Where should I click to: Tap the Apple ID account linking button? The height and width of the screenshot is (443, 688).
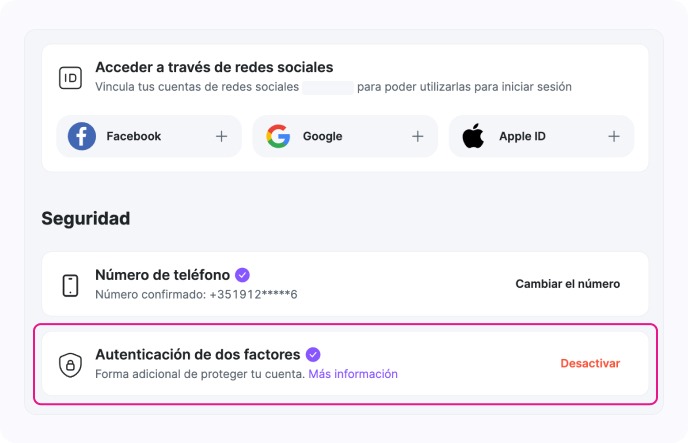click(x=541, y=136)
